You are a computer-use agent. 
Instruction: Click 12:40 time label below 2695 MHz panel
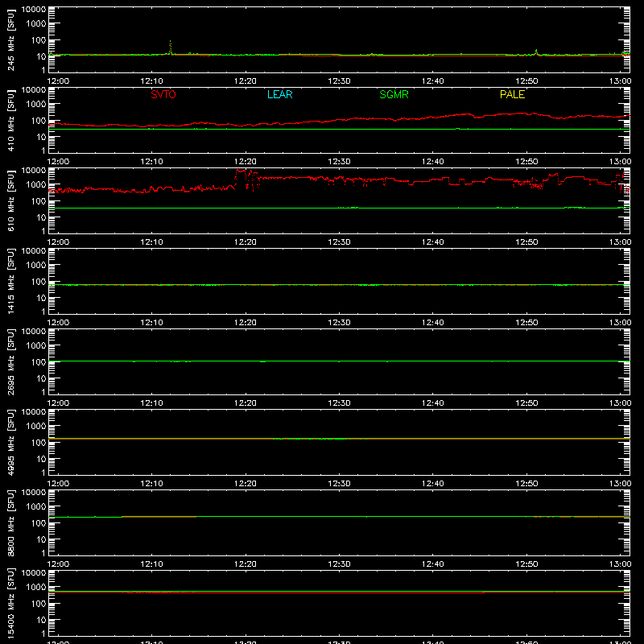click(433, 403)
